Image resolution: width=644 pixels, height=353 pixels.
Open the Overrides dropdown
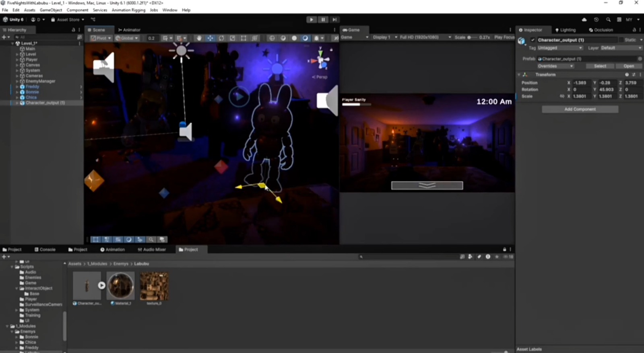pyautogui.click(x=555, y=66)
